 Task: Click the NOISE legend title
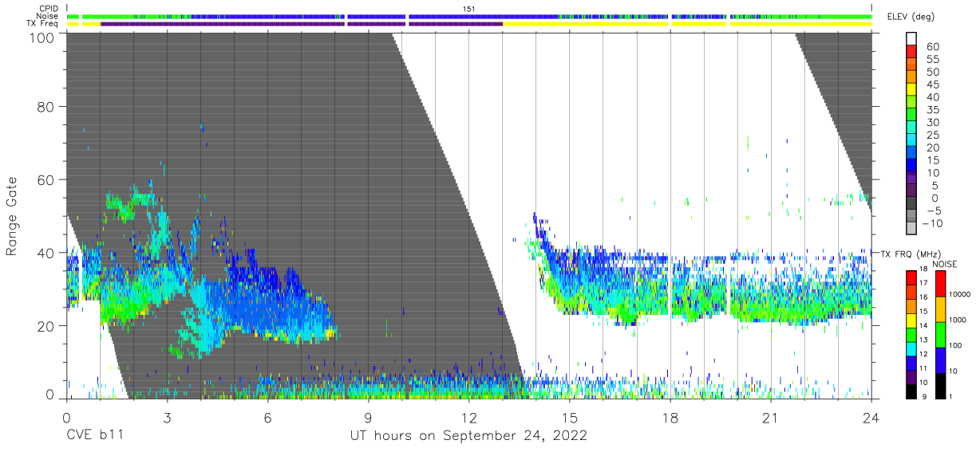pyautogui.click(x=946, y=264)
